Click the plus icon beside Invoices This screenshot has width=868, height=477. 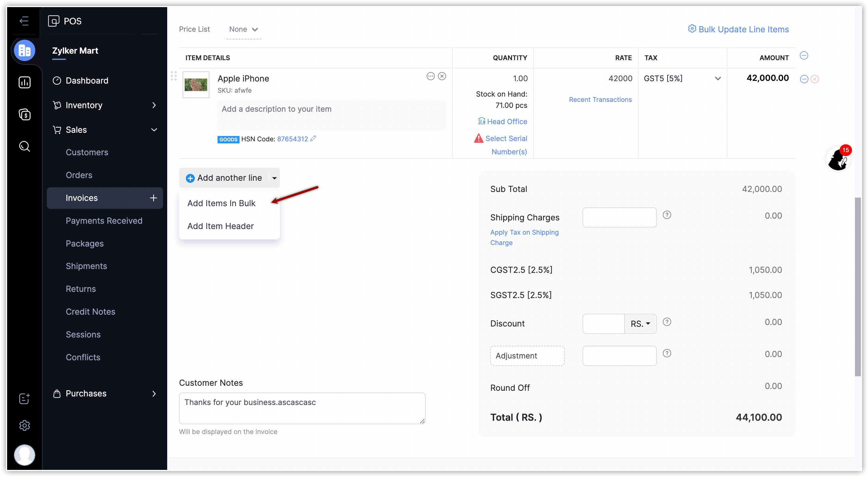click(x=153, y=198)
